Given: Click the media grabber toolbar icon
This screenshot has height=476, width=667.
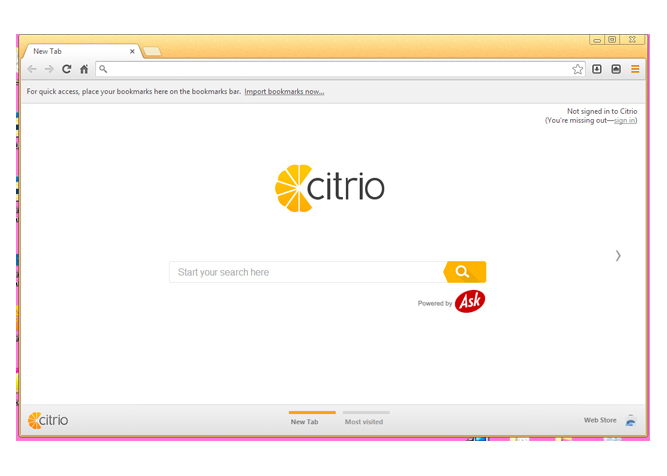Looking at the screenshot, I should click(x=616, y=69).
